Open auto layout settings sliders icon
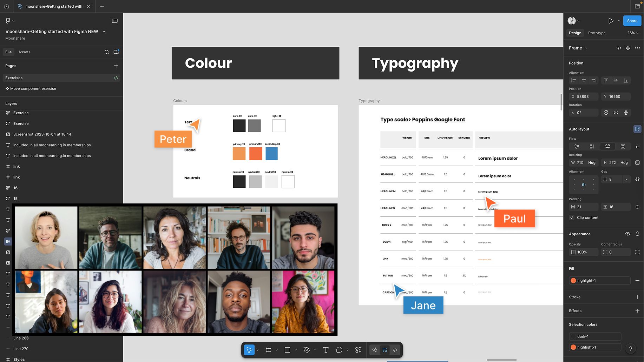The height and width of the screenshot is (362, 644). click(637, 179)
